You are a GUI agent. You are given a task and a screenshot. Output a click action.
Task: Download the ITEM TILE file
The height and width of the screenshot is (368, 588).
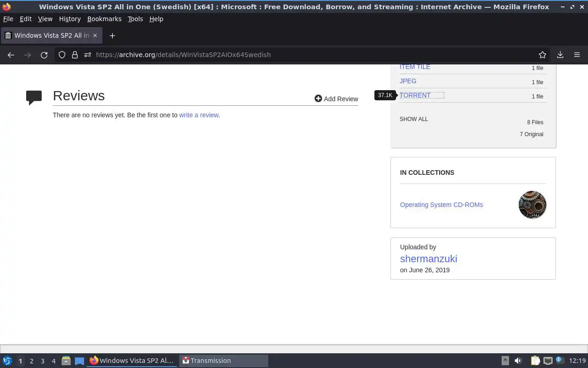coord(415,67)
